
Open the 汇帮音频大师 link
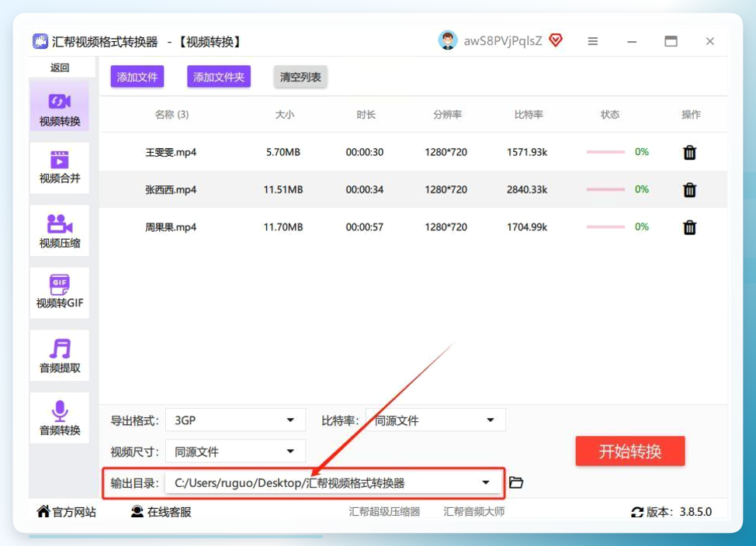[x=474, y=512]
